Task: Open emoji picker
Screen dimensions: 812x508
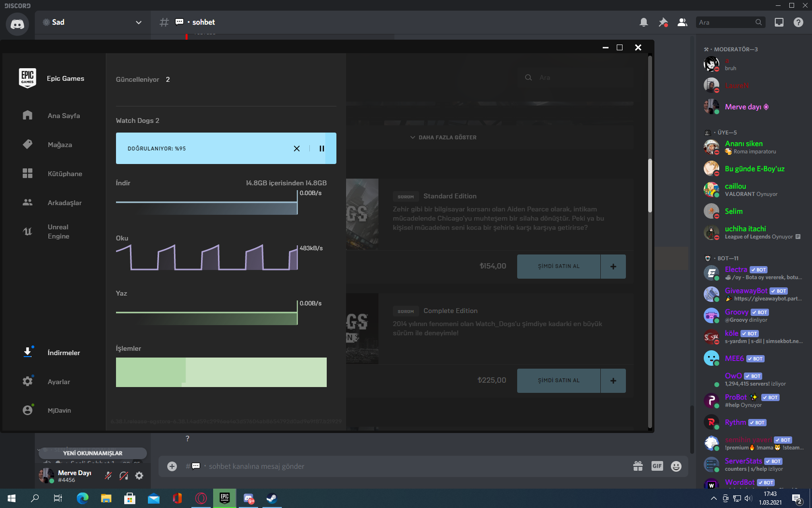Action: pyautogui.click(x=676, y=466)
